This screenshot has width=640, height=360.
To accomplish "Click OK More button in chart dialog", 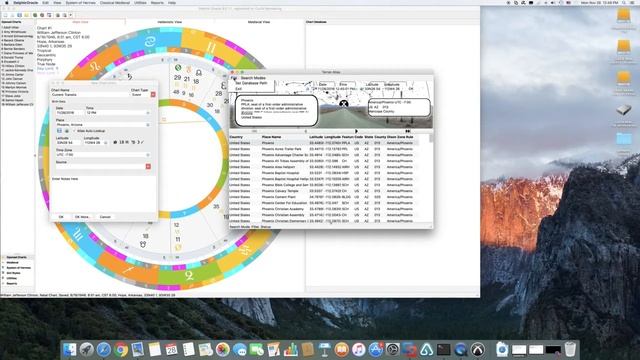I will [x=82, y=217].
